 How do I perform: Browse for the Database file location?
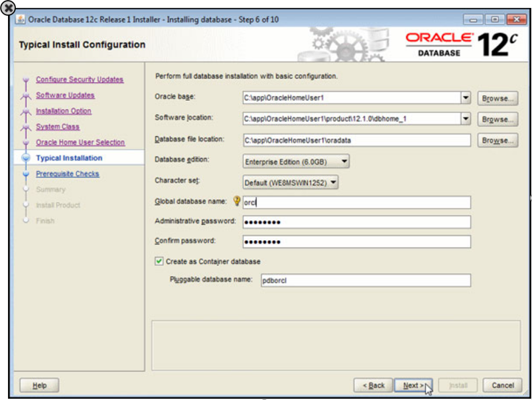498,141
